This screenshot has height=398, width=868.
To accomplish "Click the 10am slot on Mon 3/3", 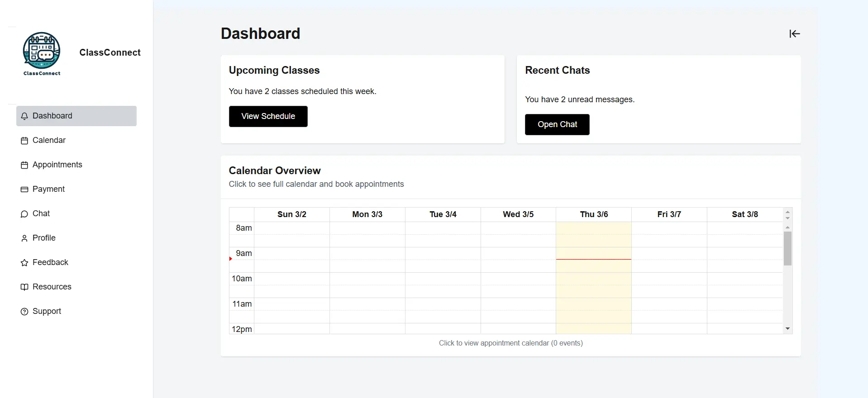I will tap(367, 279).
